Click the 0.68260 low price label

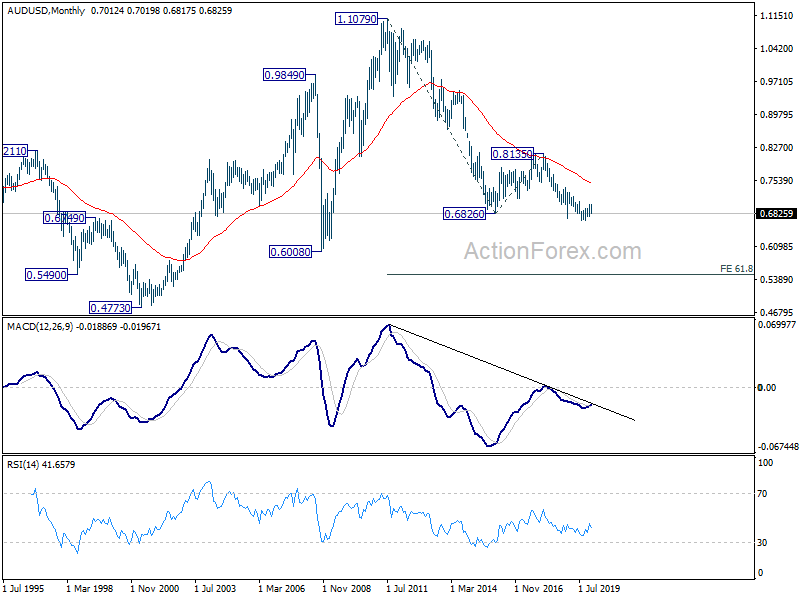pos(464,214)
